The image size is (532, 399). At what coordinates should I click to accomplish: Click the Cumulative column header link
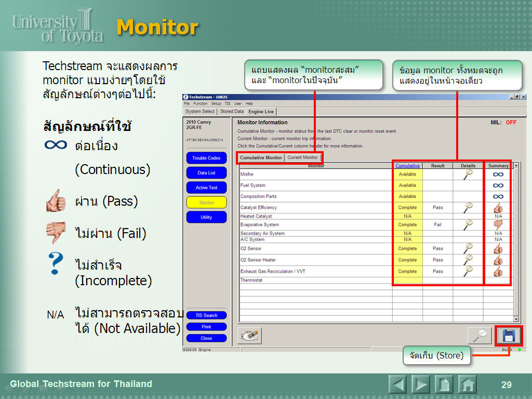[x=407, y=166]
